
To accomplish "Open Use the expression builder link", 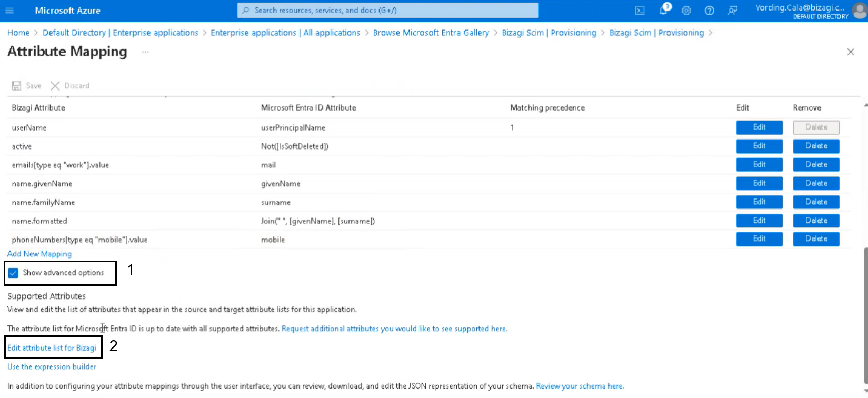I will 52,367.
